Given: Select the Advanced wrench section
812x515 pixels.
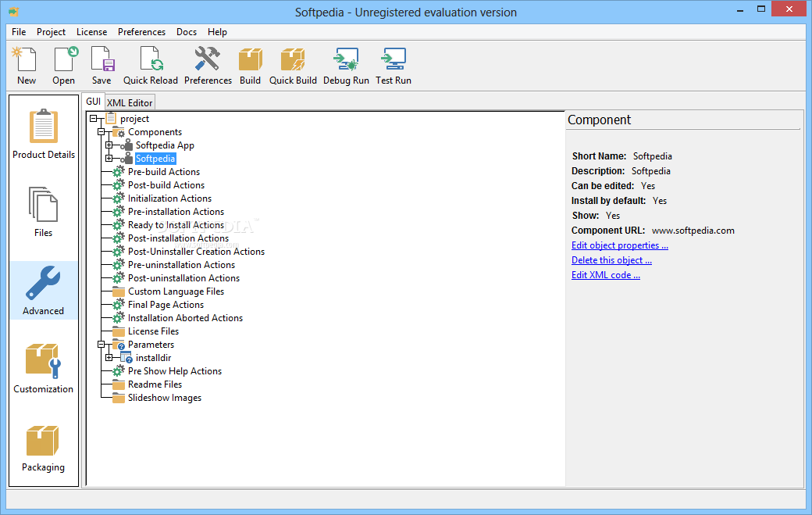Looking at the screenshot, I should (44, 290).
